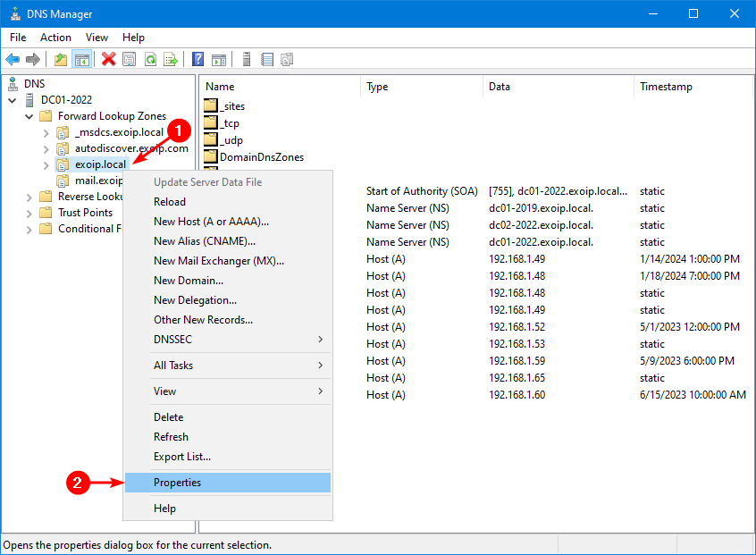756x555 pixels.
Task: Toggle the Show/Hide Console Tree icon
Action: click(81, 59)
